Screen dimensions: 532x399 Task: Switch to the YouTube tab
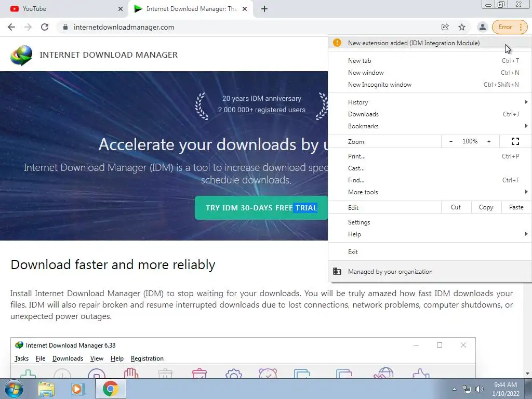coord(64,9)
